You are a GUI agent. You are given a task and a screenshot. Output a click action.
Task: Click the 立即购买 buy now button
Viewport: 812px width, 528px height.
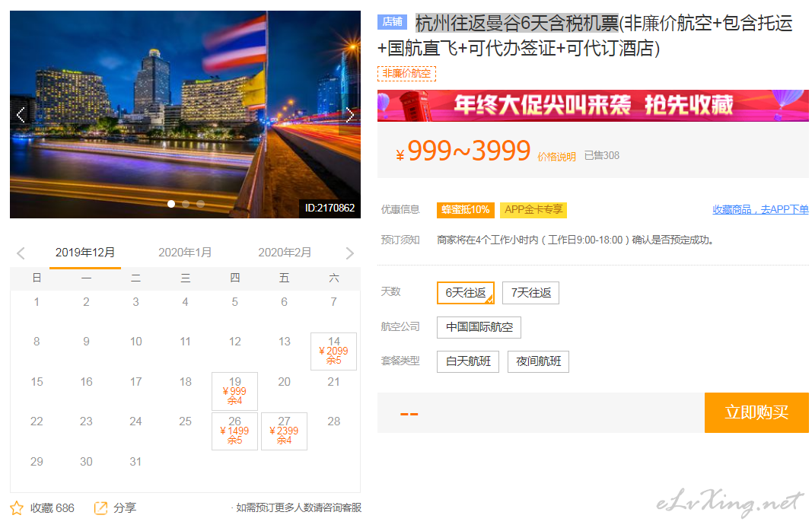(x=756, y=412)
